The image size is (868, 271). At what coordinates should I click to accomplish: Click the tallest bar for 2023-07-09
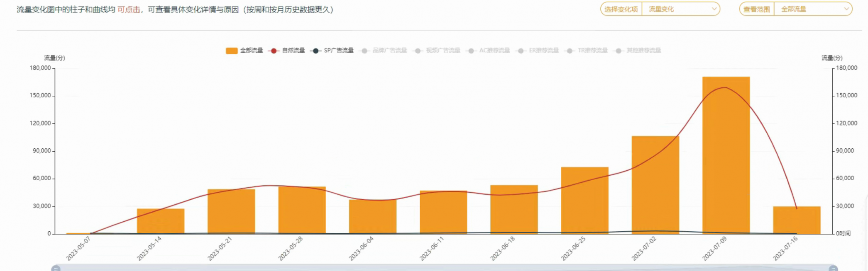[x=726, y=155]
